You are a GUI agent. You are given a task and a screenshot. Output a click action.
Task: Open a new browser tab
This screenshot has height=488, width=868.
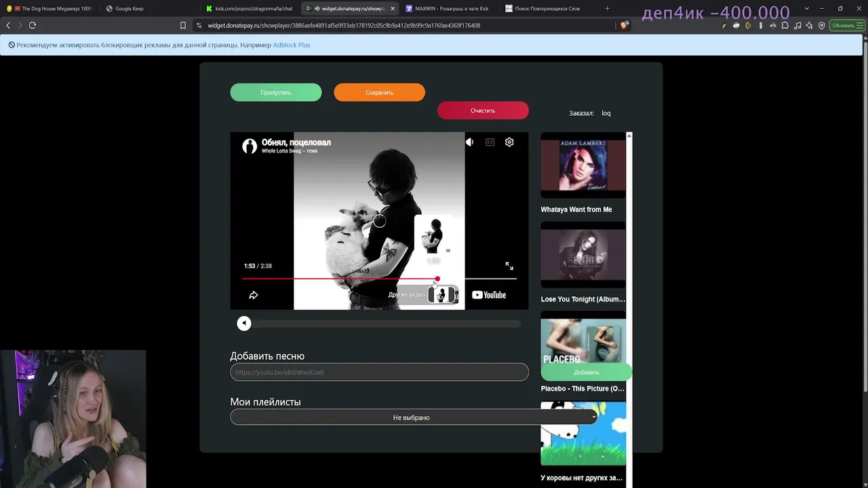[607, 8]
